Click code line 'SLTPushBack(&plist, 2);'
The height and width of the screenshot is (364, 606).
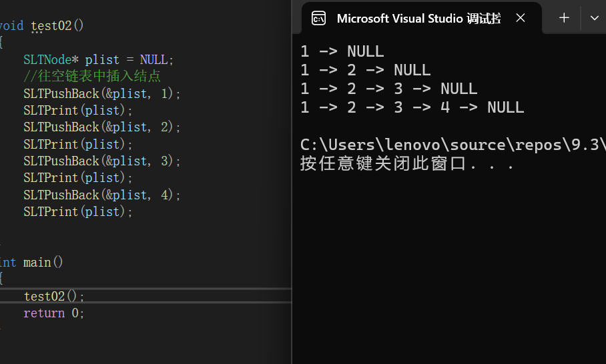pyautogui.click(x=102, y=127)
